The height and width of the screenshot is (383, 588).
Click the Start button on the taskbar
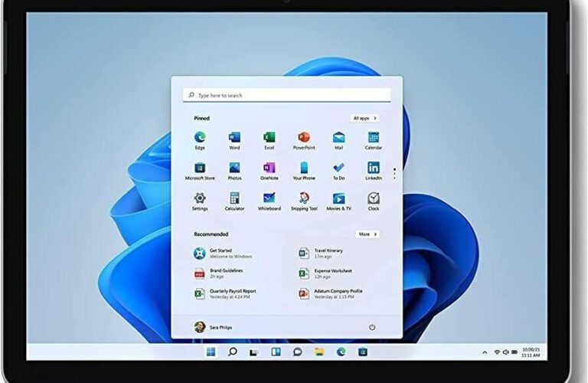pyautogui.click(x=211, y=352)
